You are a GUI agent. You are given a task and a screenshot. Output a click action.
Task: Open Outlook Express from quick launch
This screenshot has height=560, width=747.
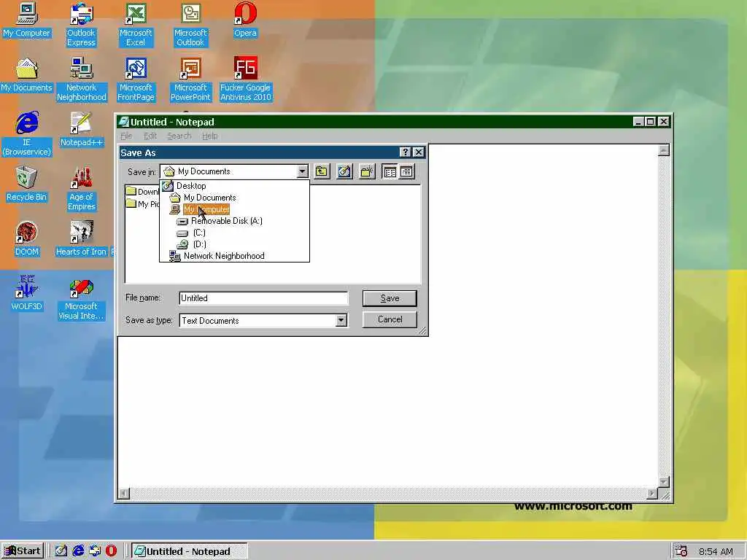95,551
